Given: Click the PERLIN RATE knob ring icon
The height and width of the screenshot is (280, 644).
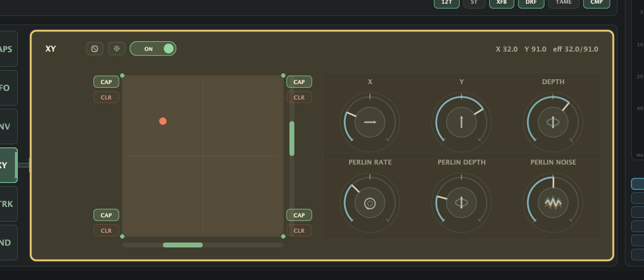Looking at the screenshot, I should click(370, 203).
